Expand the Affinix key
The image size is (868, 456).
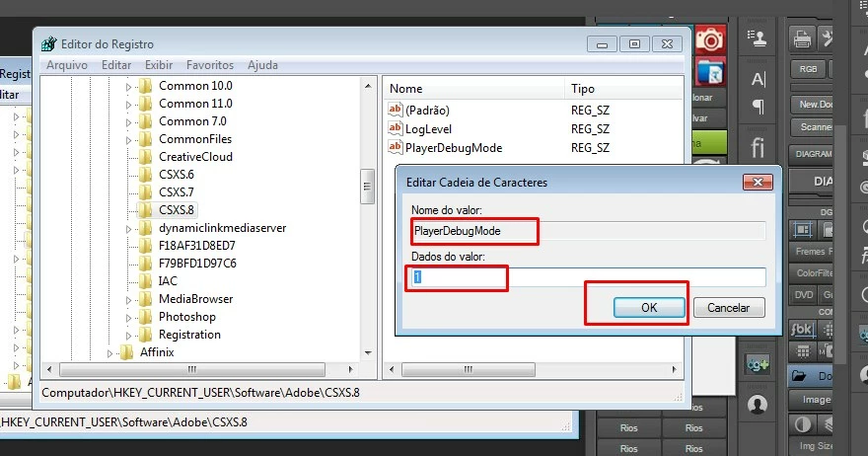click(x=109, y=353)
